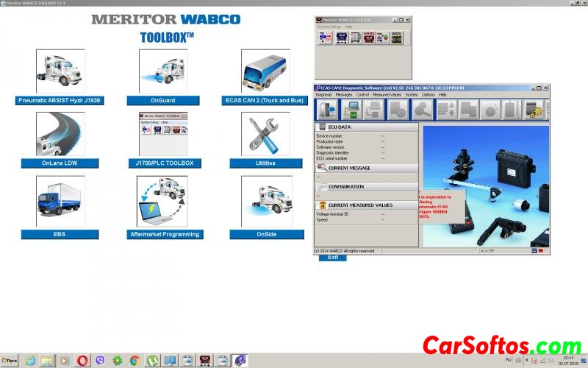Screen dimensions: 588x368
Task: Click the ECAS settings gear toolbar icon
Action: point(534,110)
